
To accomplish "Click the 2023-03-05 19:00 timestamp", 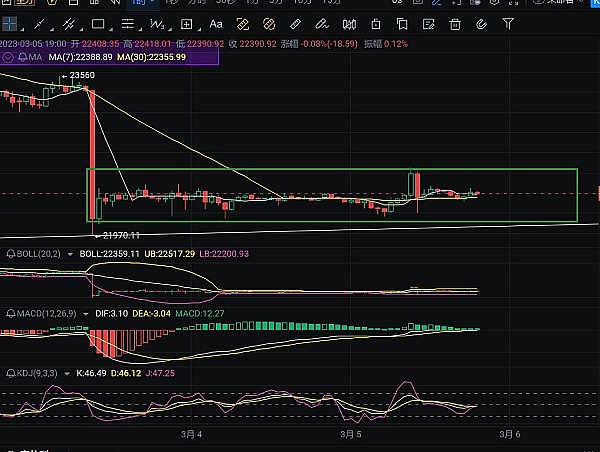I will 33,44.
